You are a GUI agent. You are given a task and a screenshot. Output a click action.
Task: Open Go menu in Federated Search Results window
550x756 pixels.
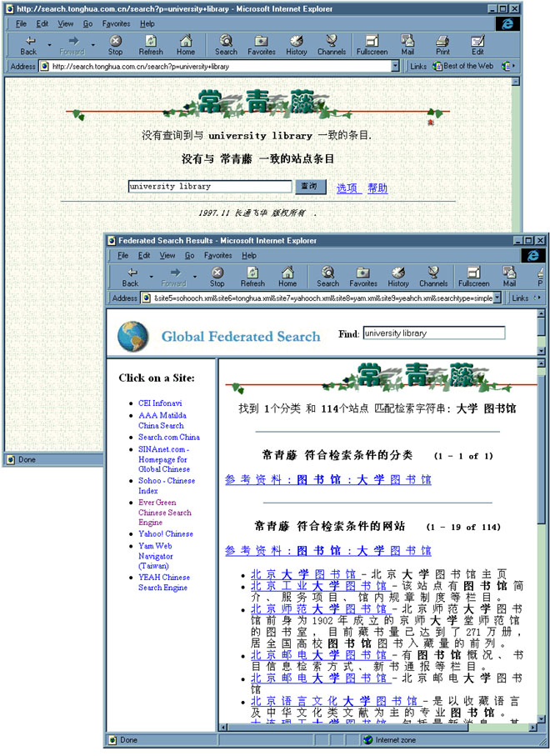[x=189, y=255]
